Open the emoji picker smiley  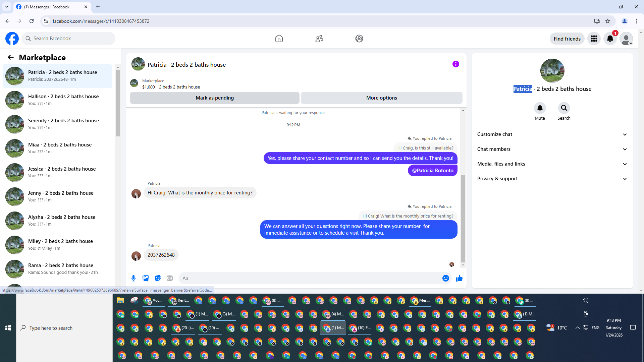click(445, 278)
